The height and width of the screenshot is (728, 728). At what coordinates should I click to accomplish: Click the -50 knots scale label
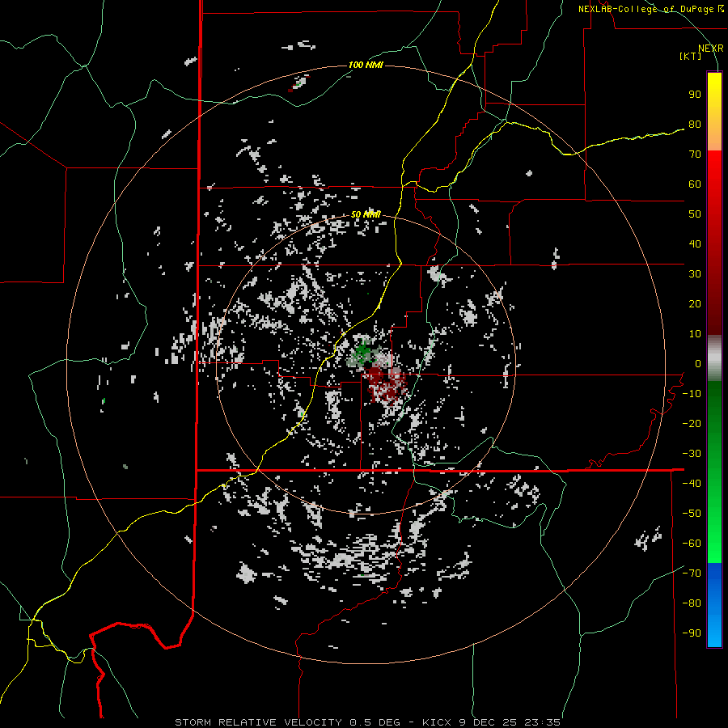692,514
